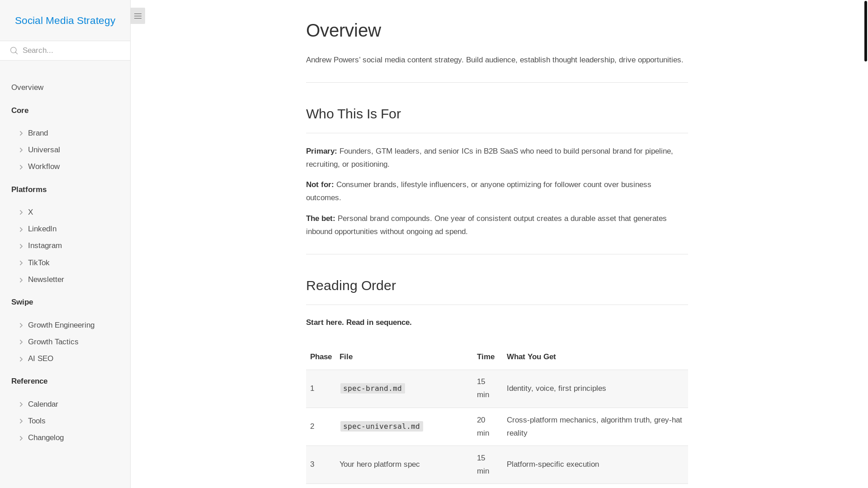The width and height of the screenshot is (868, 488).
Task: Expand the Workflow chevron
Action: click(x=21, y=167)
